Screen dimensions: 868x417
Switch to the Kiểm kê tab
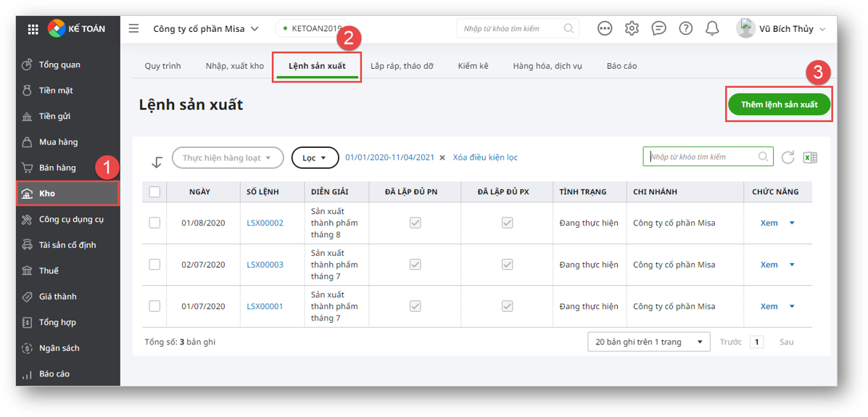tap(473, 66)
